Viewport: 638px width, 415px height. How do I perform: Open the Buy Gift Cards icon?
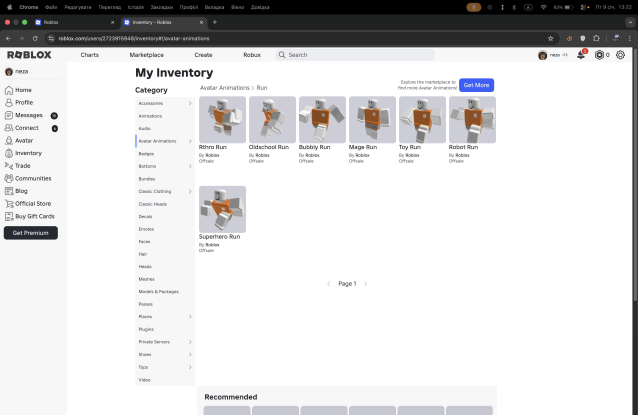tap(9, 216)
